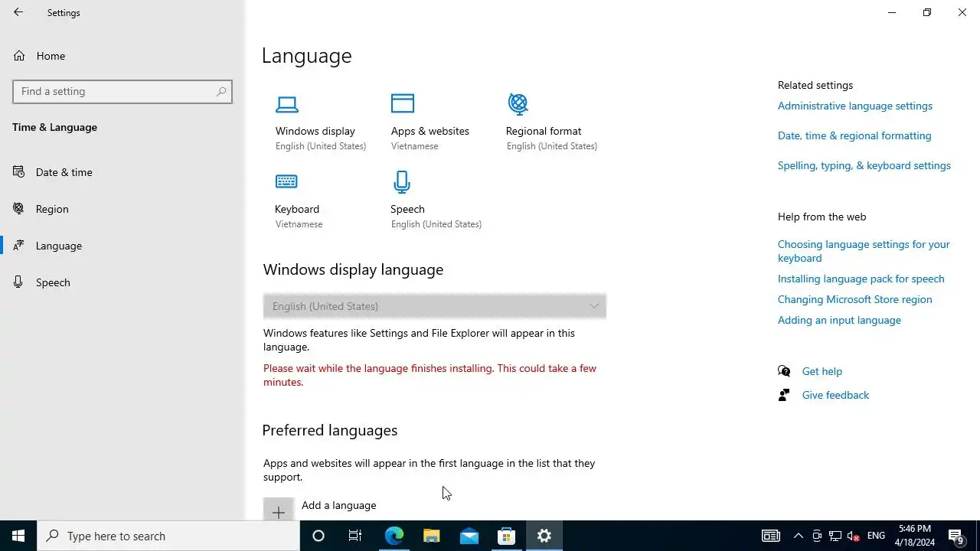Click the Regional format globe icon
Viewport: 980px width, 551px height.
(518, 103)
